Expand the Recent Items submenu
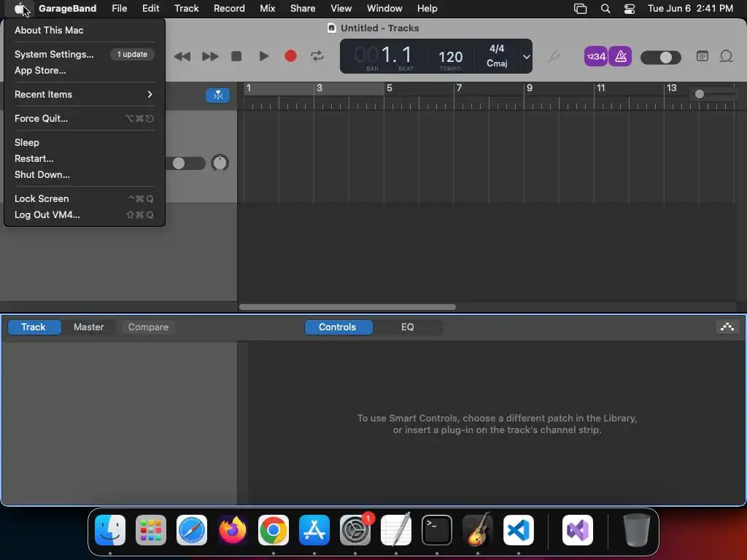 point(85,94)
